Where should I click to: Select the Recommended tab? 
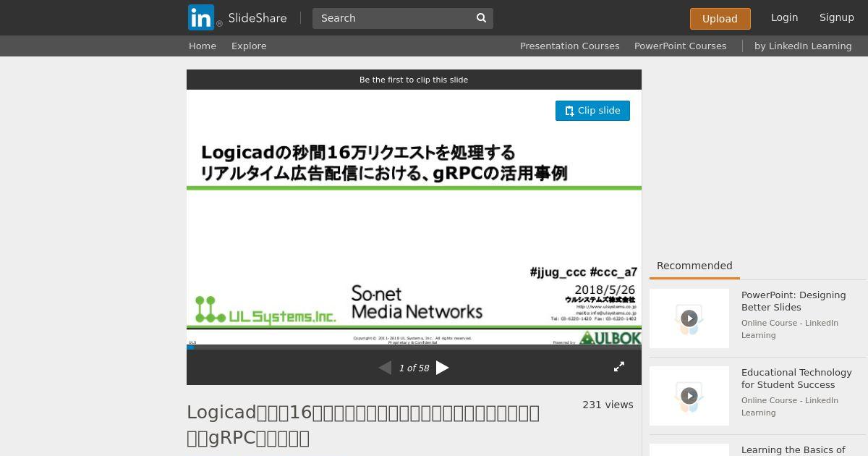coord(694,266)
